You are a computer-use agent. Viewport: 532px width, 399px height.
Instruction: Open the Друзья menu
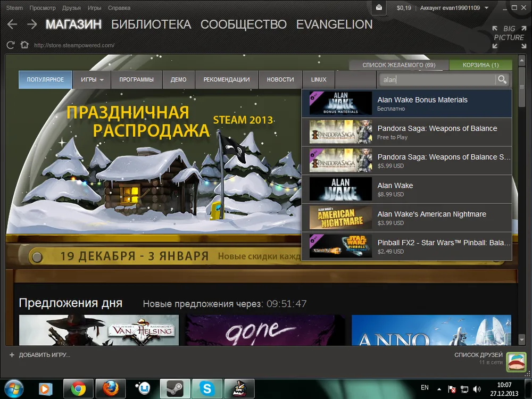71,8
